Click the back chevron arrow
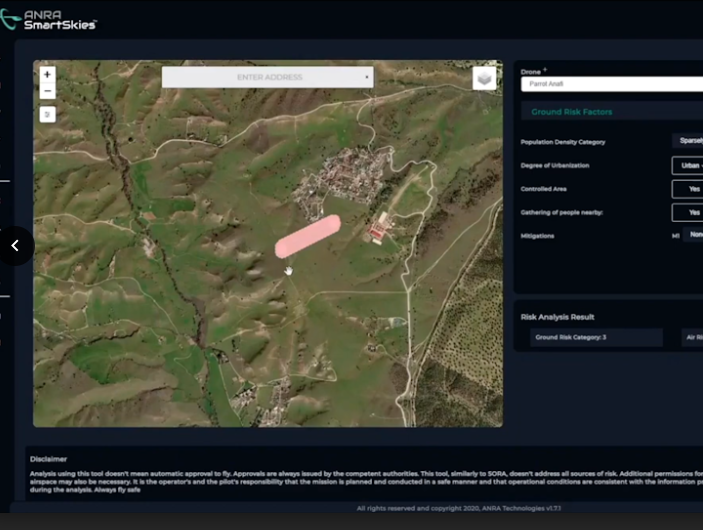 coord(15,245)
